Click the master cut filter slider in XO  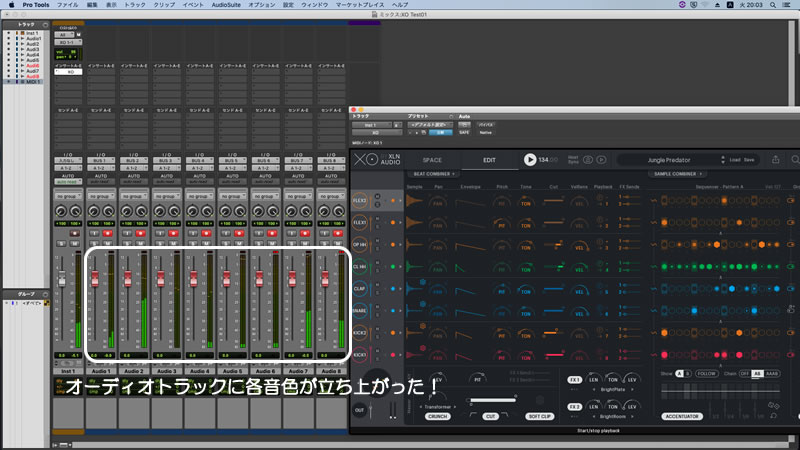click(492, 401)
